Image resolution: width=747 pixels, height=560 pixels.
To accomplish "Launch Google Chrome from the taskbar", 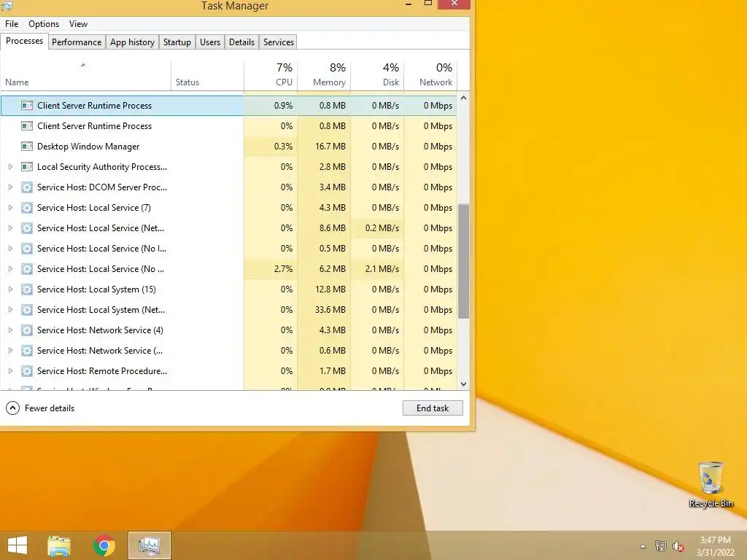I will click(x=104, y=545).
